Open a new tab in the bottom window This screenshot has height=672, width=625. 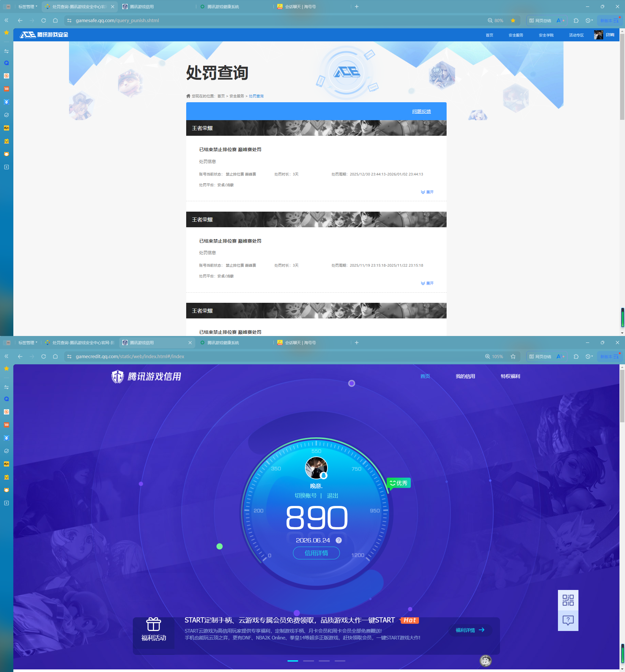[x=357, y=343]
